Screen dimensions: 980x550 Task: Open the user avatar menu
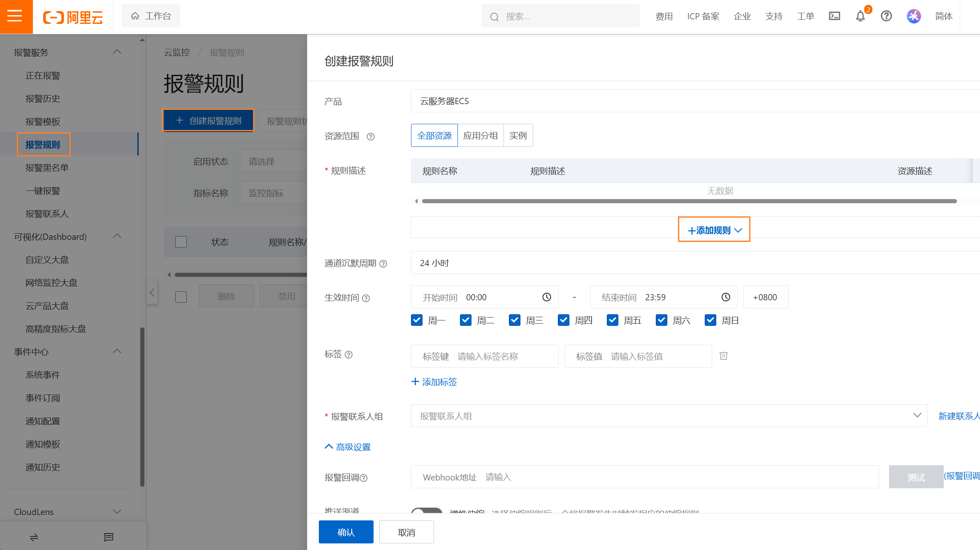(913, 16)
